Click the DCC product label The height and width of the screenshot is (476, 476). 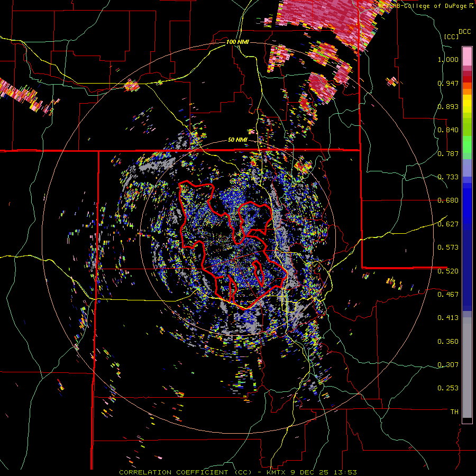[x=464, y=32]
